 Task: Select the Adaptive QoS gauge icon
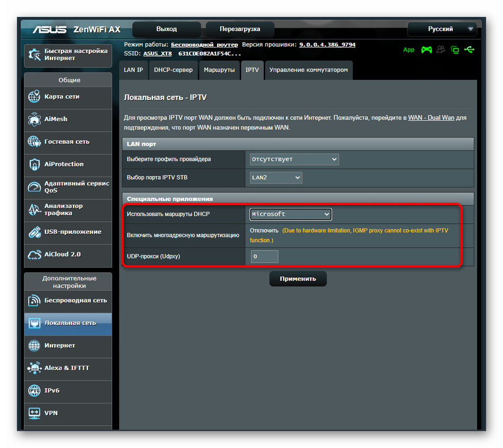34,187
